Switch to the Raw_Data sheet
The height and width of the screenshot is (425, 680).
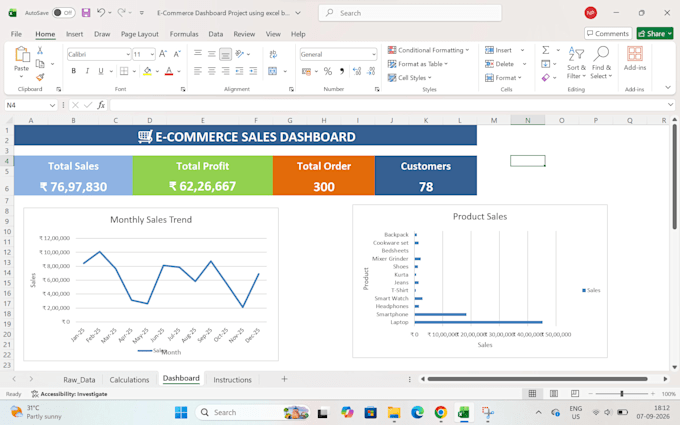[79, 379]
